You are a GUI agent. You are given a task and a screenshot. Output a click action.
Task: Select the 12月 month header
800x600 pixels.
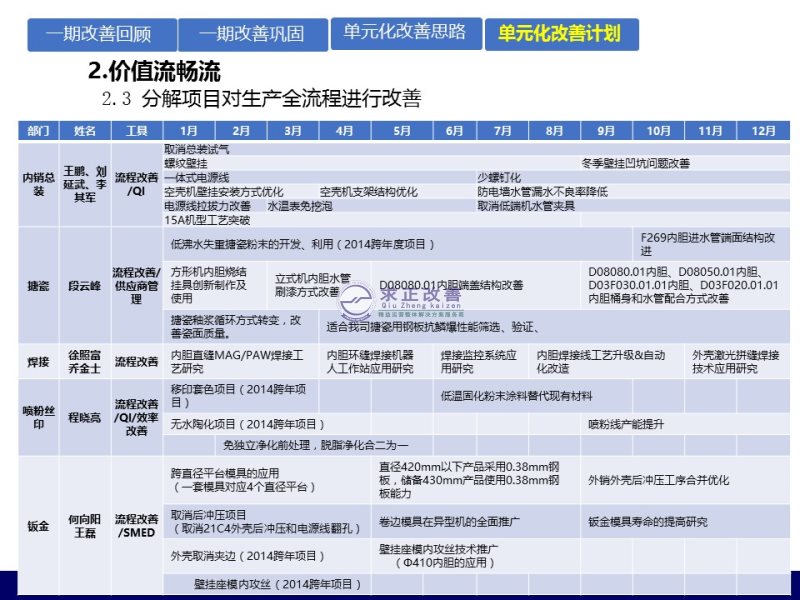(x=763, y=131)
